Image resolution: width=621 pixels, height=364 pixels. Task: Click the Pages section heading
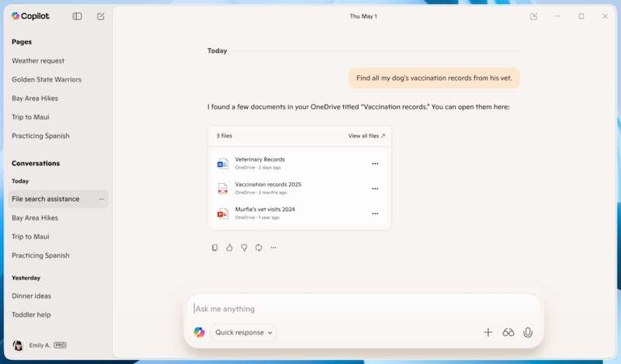22,42
